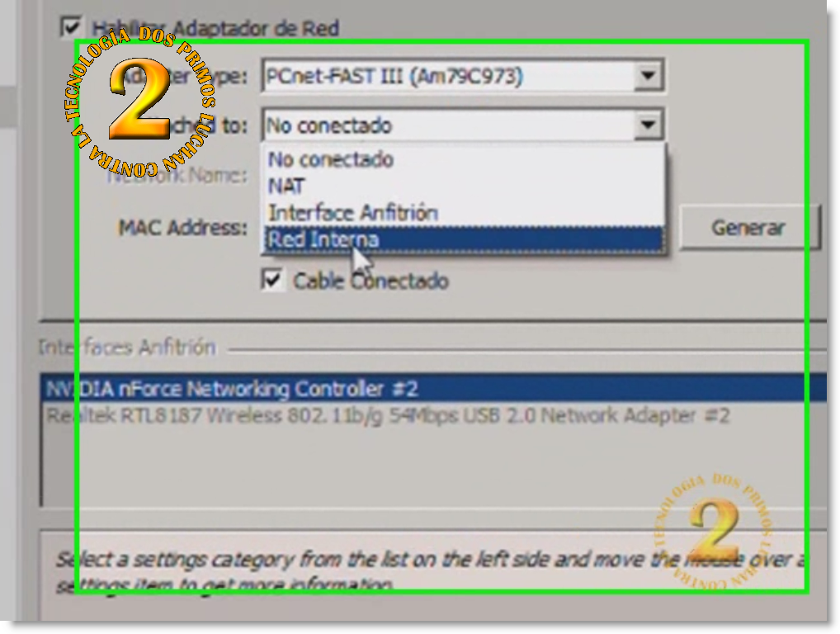
Task: Click the Generar button
Action: (x=748, y=228)
